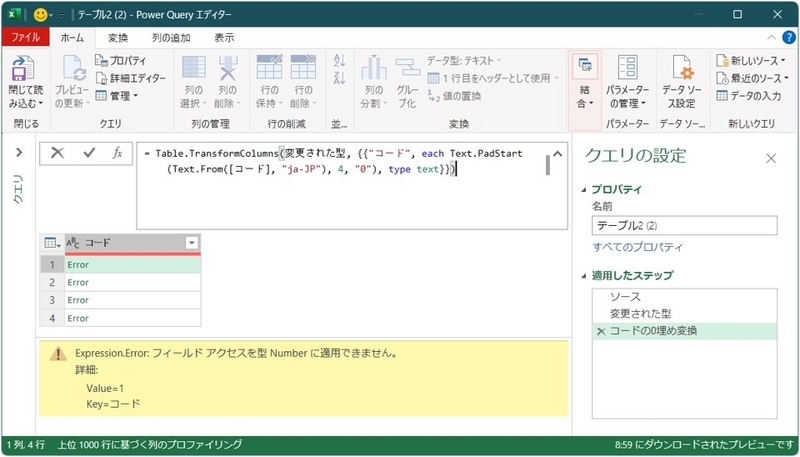Delete the コードの0埋め変換 step via its X

pos(601,332)
